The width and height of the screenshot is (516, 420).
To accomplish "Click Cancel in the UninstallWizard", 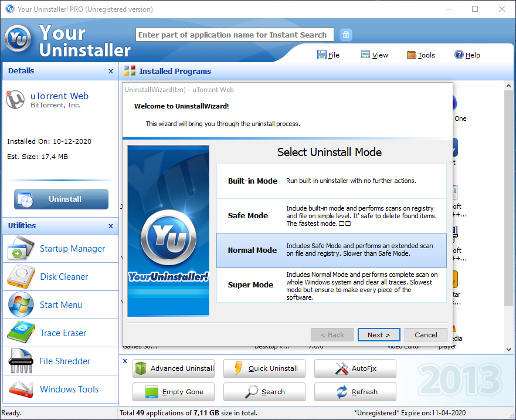I will tap(426, 335).
